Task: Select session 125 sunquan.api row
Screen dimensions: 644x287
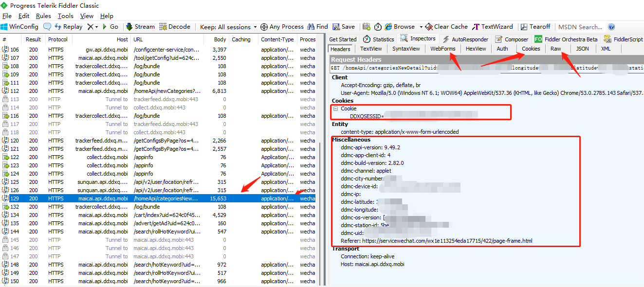Action: (158, 182)
